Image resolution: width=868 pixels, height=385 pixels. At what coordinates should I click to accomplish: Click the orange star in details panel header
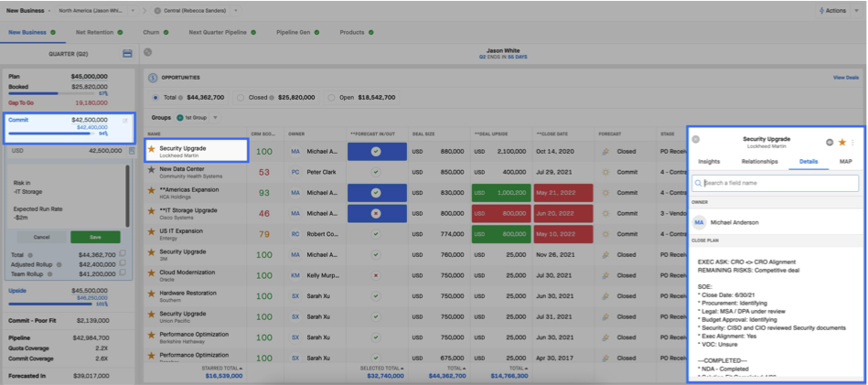842,142
